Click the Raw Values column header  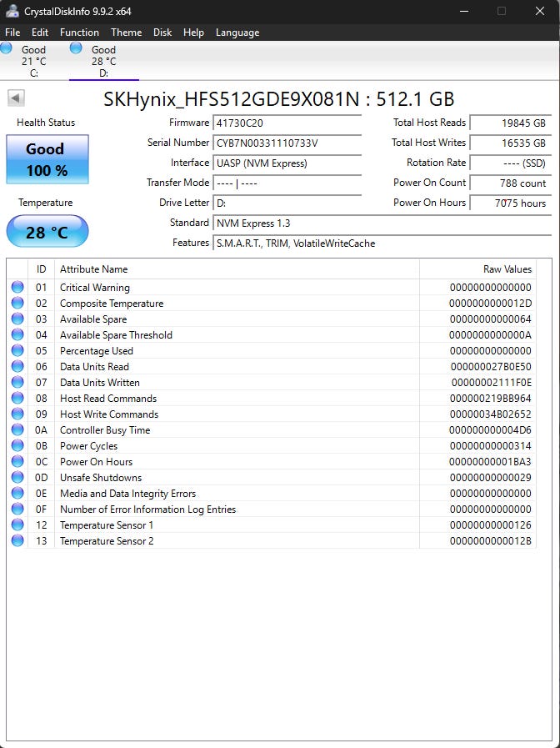tap(478, 269)
